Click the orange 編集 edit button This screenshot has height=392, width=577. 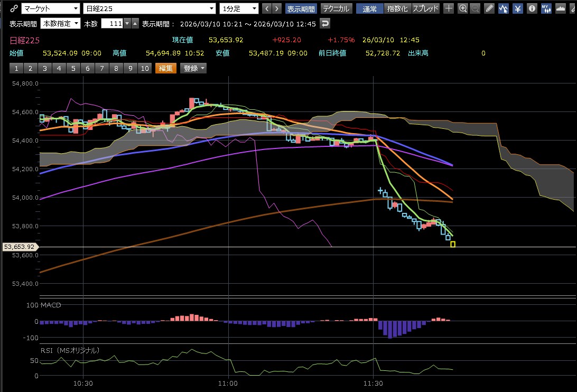click(x=166, y=68)
